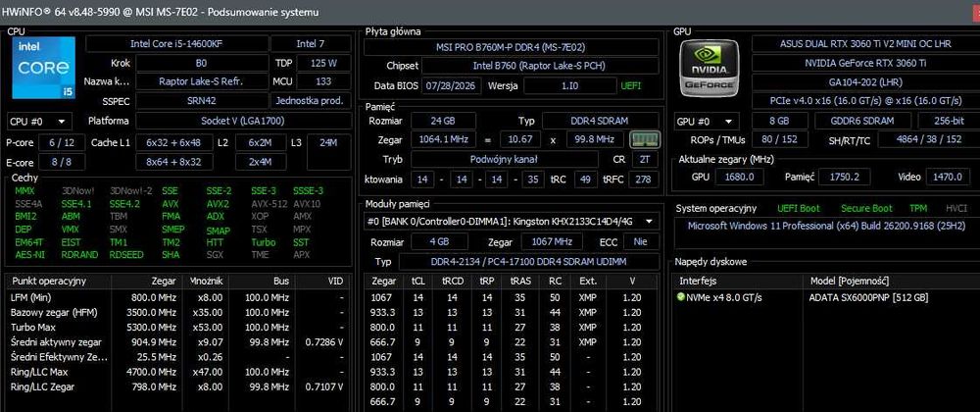Click the Jednostka prod. field
This screenshot has height=412, width=980.
[x=310, y=100]
